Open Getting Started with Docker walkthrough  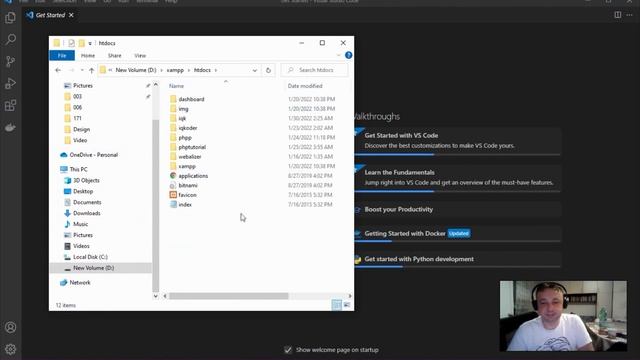coord(457,234)
